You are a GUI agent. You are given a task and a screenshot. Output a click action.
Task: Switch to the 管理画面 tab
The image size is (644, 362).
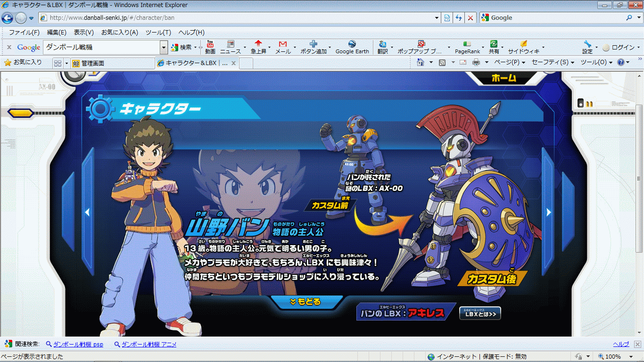pyautogui.click(x=112, y=63)
